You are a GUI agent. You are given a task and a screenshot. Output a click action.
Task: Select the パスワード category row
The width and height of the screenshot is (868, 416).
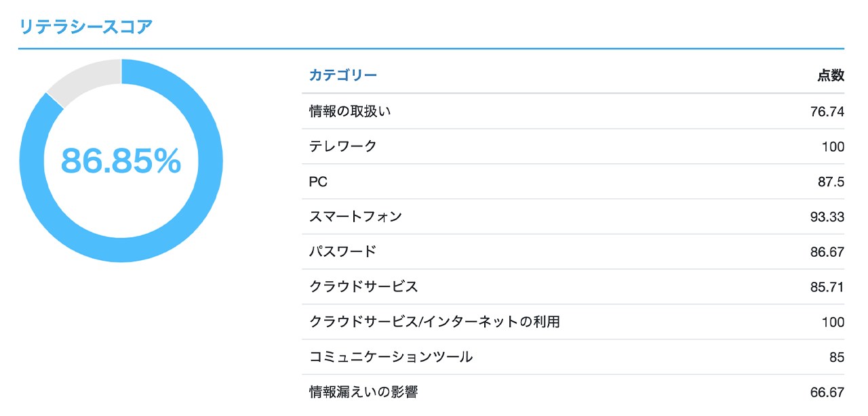tap(574, 252)
